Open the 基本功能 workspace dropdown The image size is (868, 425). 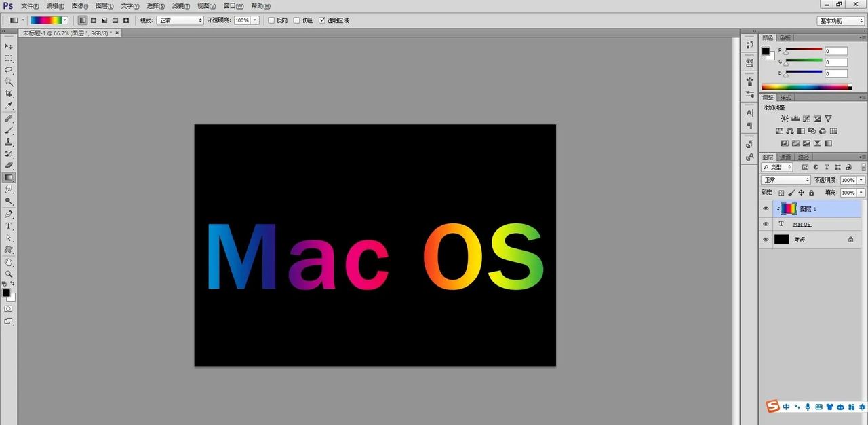pyautogui.click(x=841, y=20)
